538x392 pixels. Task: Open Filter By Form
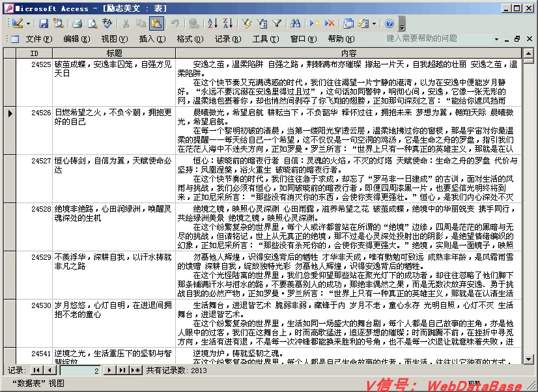[262, 23]
